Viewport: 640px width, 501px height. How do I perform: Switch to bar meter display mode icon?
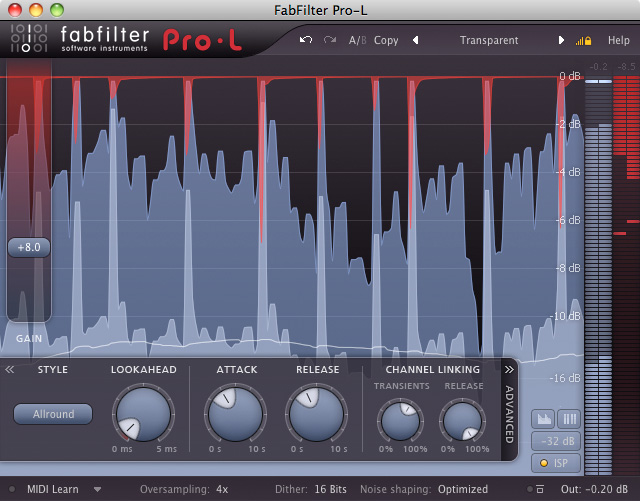tap(571, 417)
